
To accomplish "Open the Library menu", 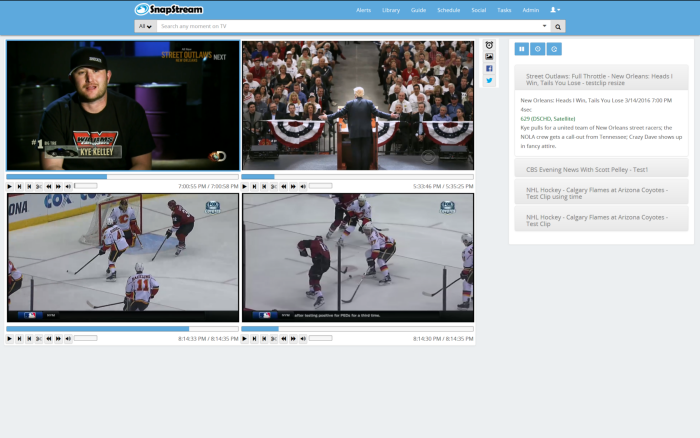I will 391,10.
